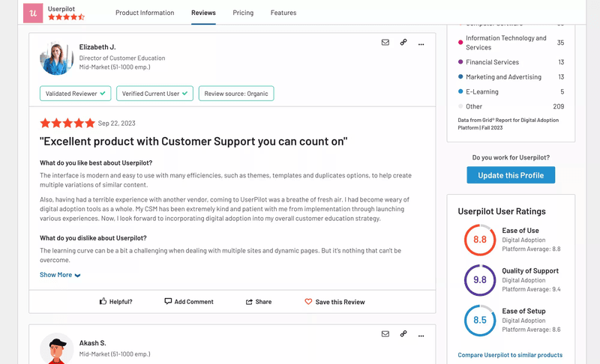Click the Marketing and Advertising industry row

[511, 77]
